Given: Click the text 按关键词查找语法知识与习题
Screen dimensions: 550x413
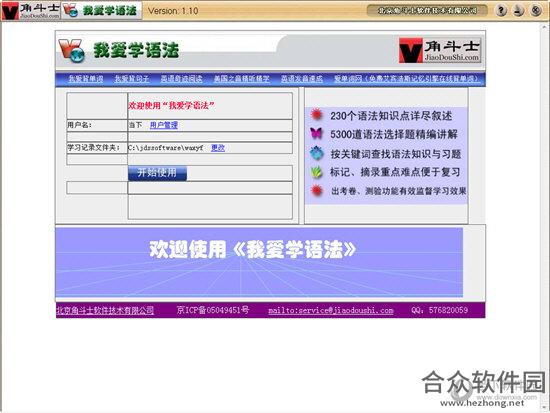Looking at the screenshot, I should point(396,154).
